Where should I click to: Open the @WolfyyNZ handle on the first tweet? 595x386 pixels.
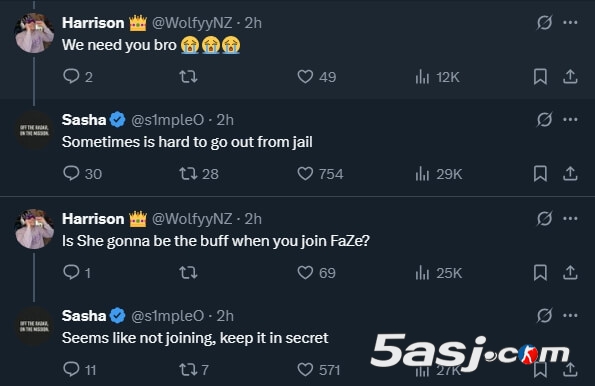click(x=192, y=23)
